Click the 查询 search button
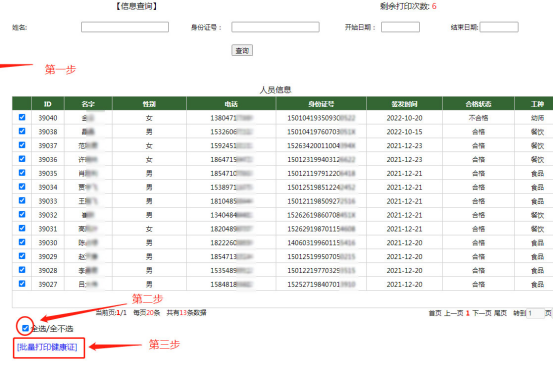 pyautogui.click(x=242, y=50)
